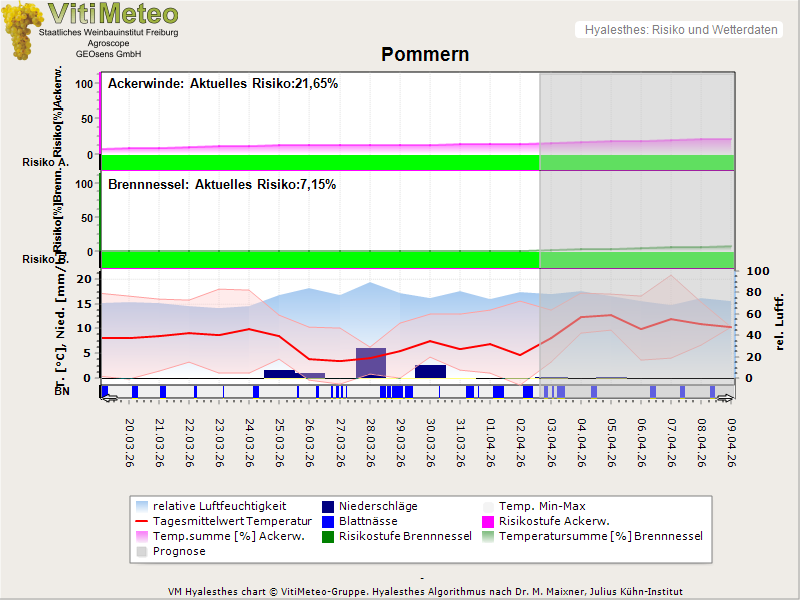This screenshot has height=600, width=800.
Task: Click the green Risikostufe Brennnessel legend swatch
Action: (x=327, y=536)
